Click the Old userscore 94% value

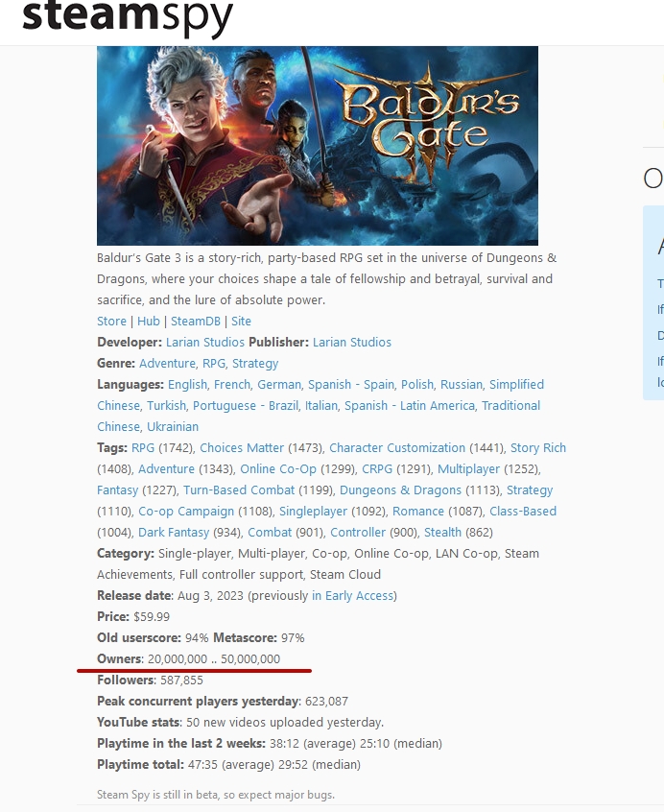pyautogui.click(x=197, y=638)
